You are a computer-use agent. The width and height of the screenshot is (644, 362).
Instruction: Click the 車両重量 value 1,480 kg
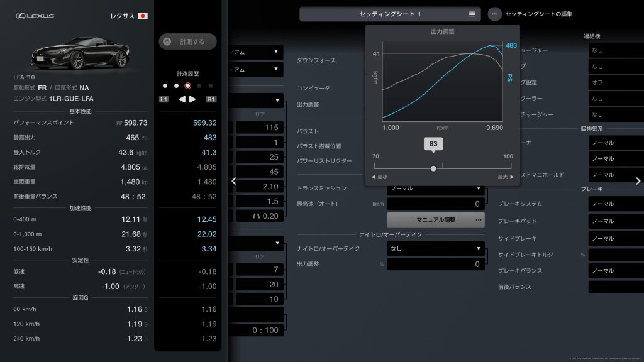point(134,182)
